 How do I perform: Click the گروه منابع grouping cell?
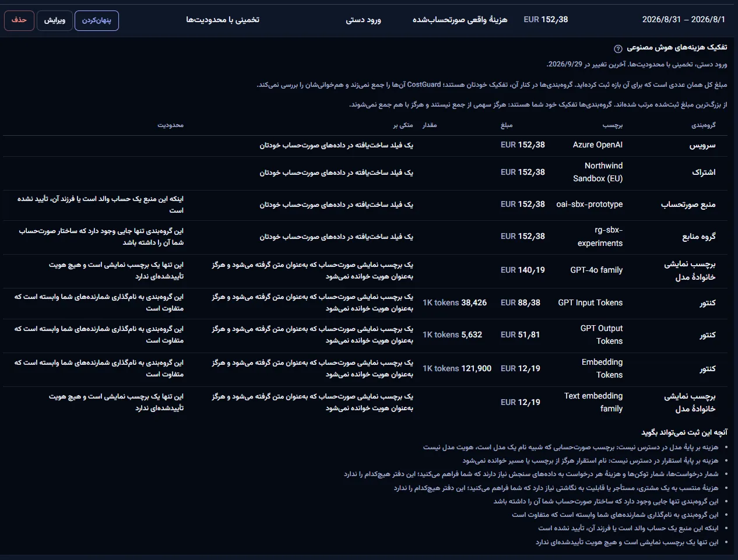point(699,237)
